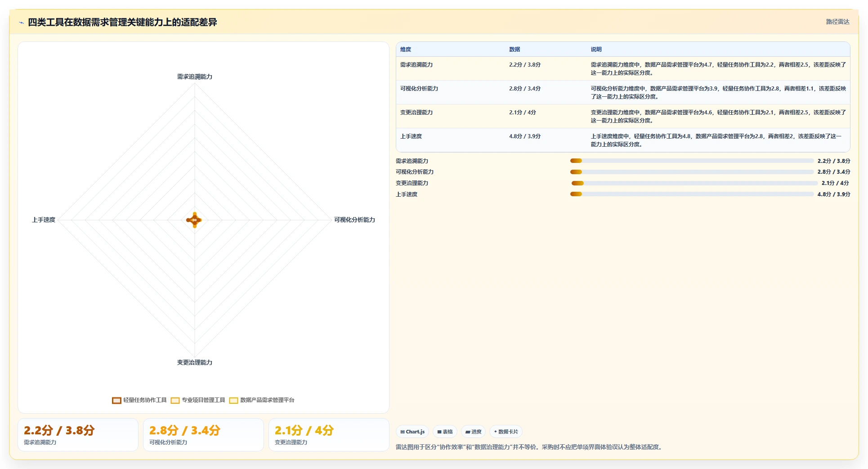Select the 上手速度 table row cell
The width and height of the screenshot is (868, 469).
coord(411,136)
